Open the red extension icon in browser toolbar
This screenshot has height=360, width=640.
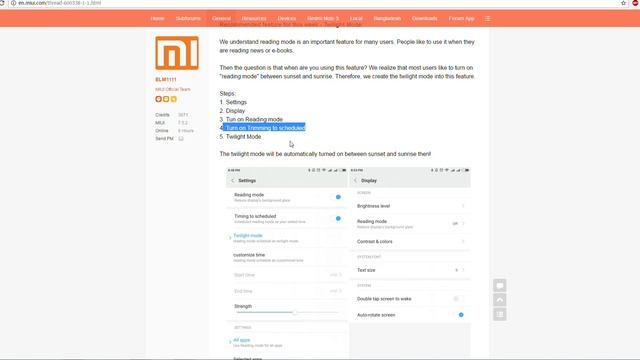coord(636,3)
